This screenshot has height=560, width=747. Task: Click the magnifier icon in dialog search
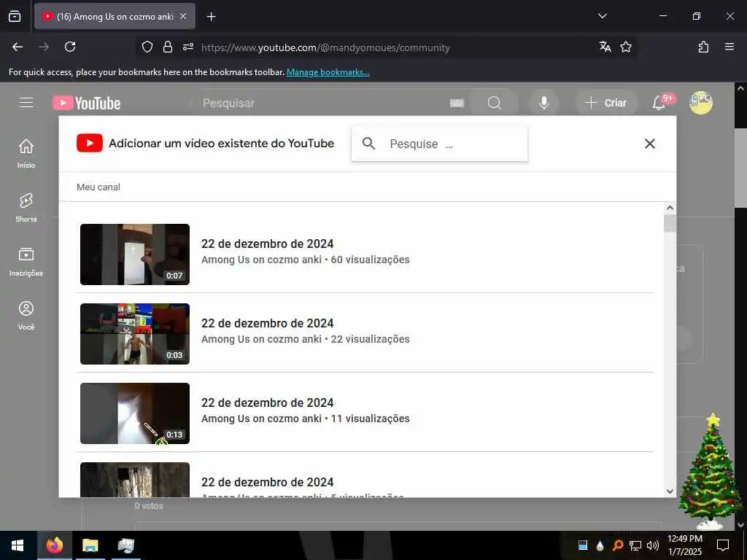pos(368,144)
